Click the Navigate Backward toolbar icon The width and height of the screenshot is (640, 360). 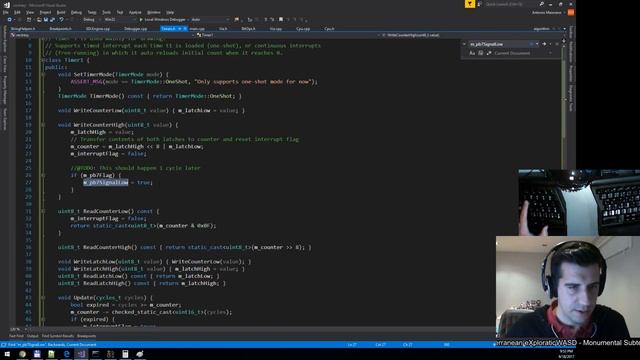pos(9,20)
